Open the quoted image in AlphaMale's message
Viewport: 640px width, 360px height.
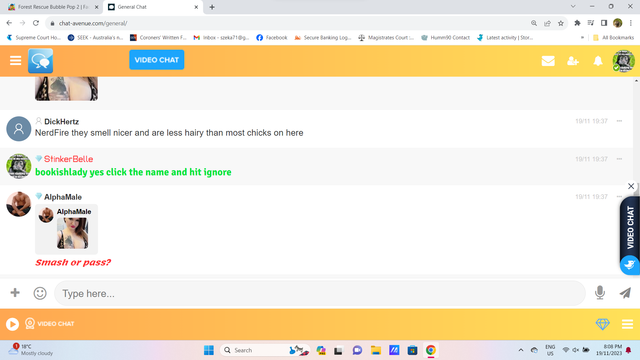[x=72, y=233]
